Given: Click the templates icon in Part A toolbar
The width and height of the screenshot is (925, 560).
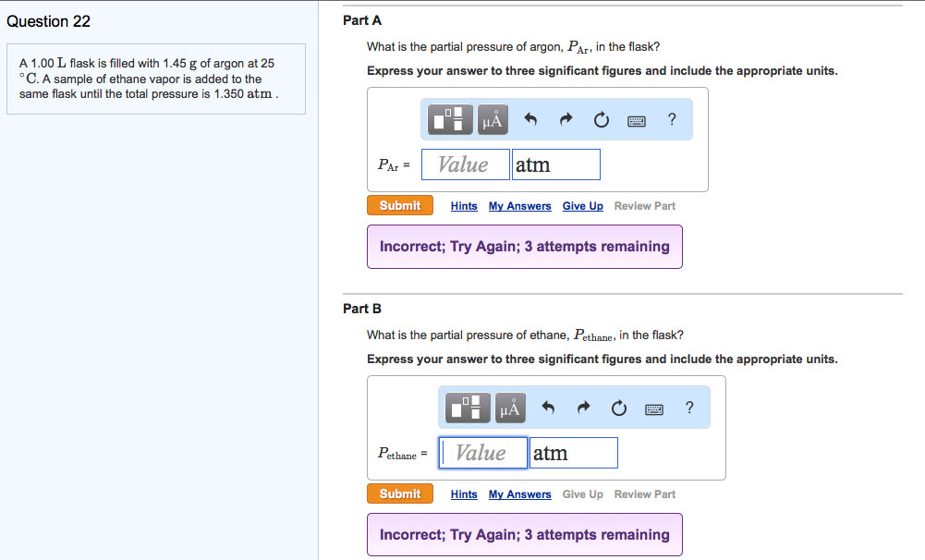Looking at the screenshot, I should 451,119.
